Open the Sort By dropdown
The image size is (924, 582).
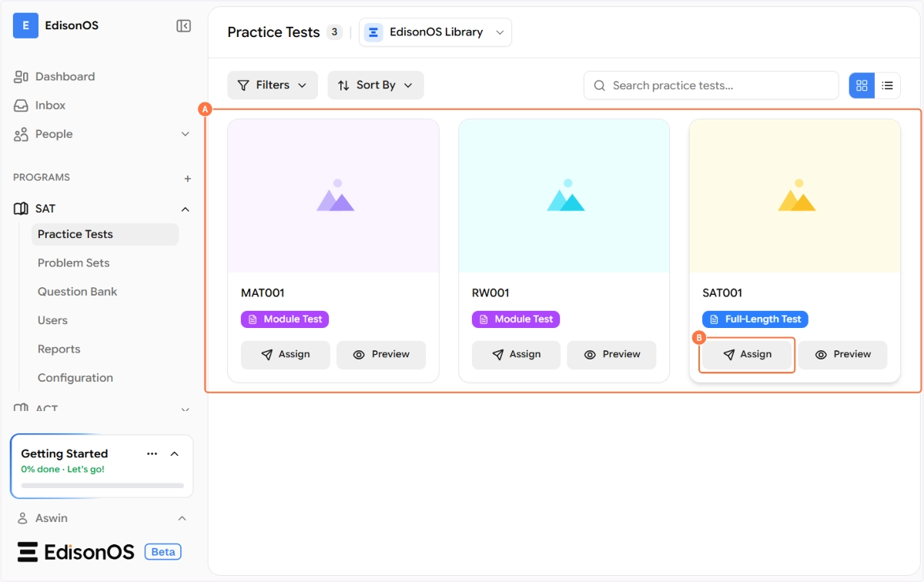pos(375,85)
